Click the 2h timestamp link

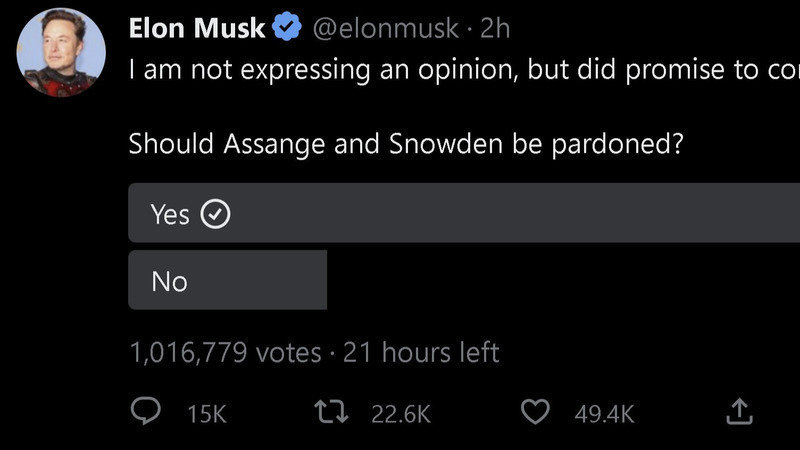point(495,29)
